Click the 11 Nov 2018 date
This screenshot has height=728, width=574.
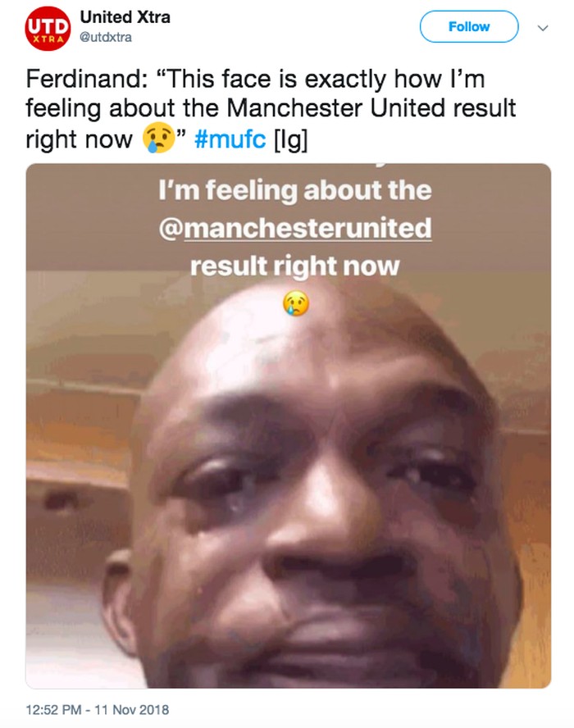(x=132, y=710)
